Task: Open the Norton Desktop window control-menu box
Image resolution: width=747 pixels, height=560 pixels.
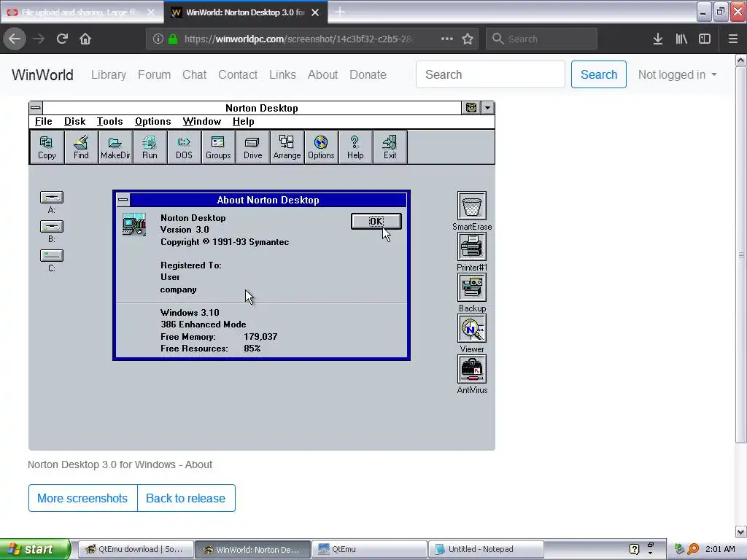Action: (36, 108)
